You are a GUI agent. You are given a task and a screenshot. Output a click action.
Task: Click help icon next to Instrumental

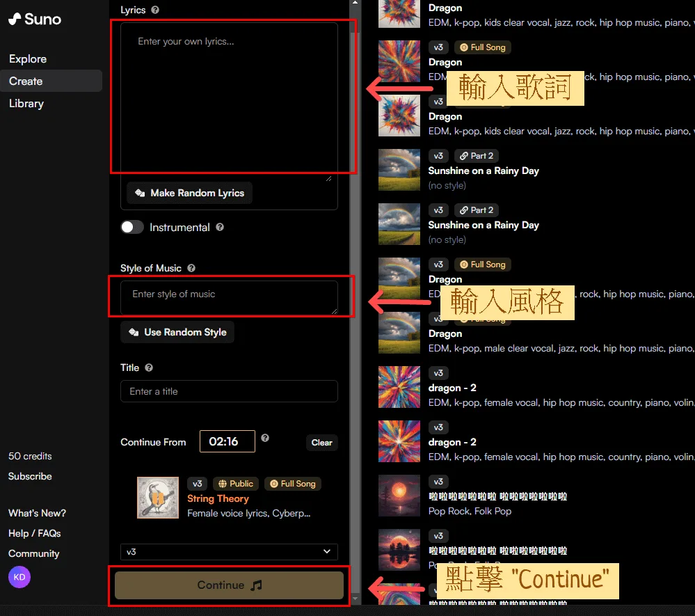220,227
